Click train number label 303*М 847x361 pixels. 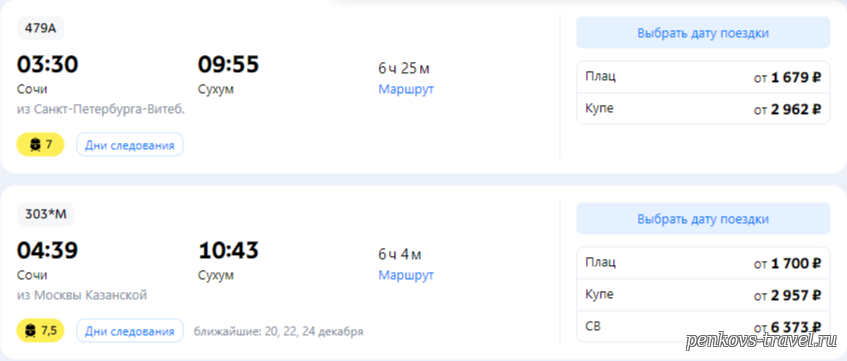click(46, 215)
